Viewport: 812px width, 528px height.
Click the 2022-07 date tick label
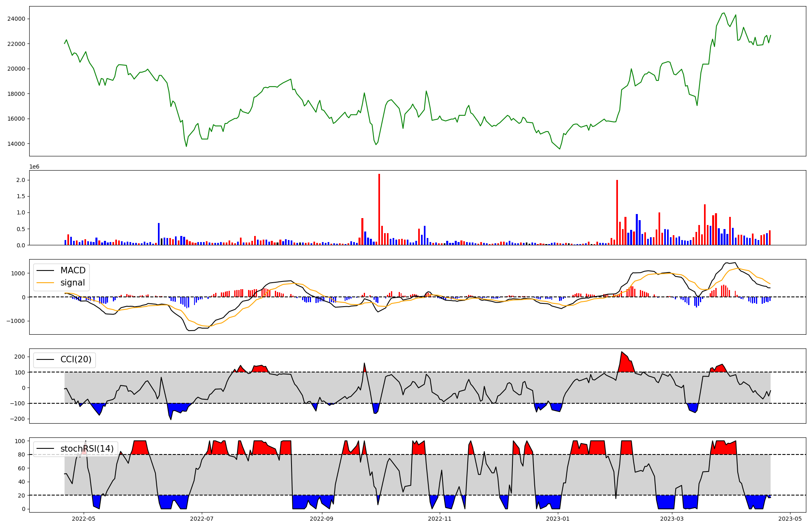tap(202, 519)
